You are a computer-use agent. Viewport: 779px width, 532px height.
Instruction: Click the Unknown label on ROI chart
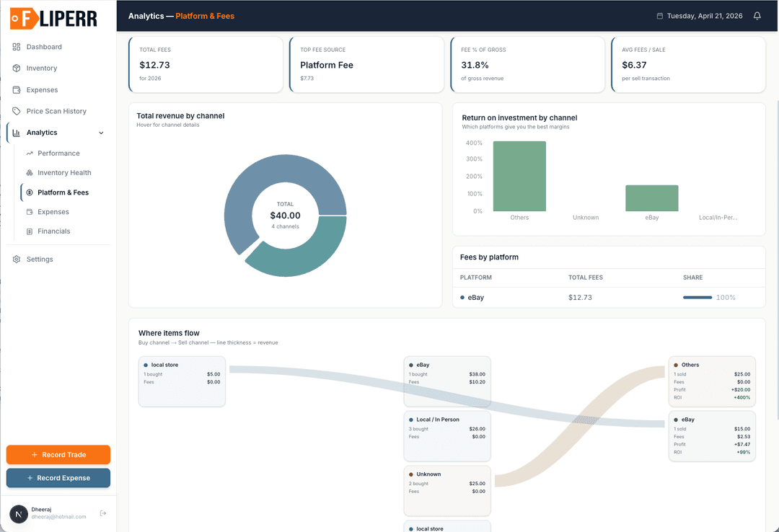[585, 218]
